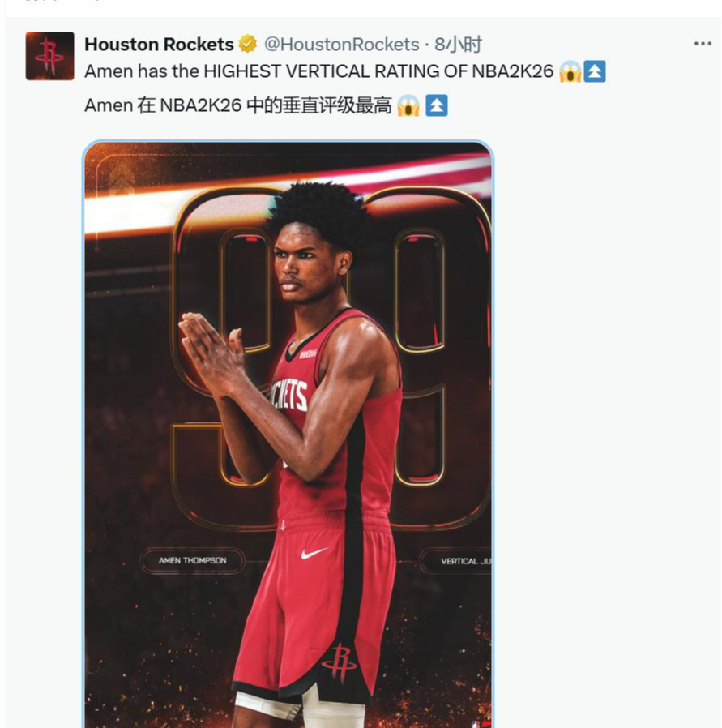This screenshot has height=728, width=722.
Task: Open the Amen Thompson tweet image
Action: pyautogui.click(x=288, y=434)
